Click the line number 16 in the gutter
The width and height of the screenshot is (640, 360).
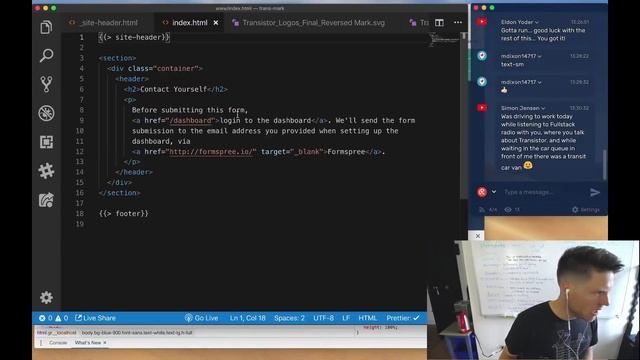point(80,193)
